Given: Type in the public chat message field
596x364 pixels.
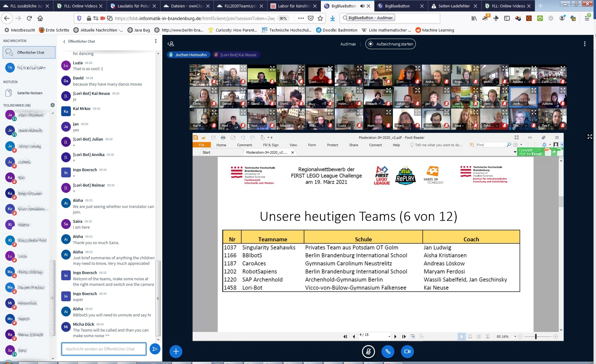Looking at the screenshot, I should [x=104, y=349].
